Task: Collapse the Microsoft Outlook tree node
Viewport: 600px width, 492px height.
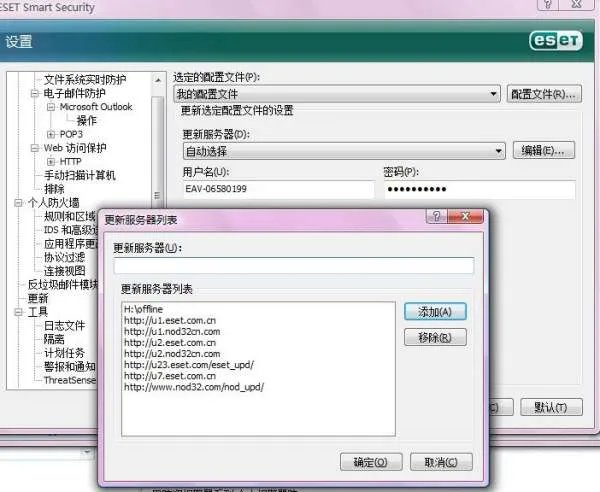Action: [51, 107]
